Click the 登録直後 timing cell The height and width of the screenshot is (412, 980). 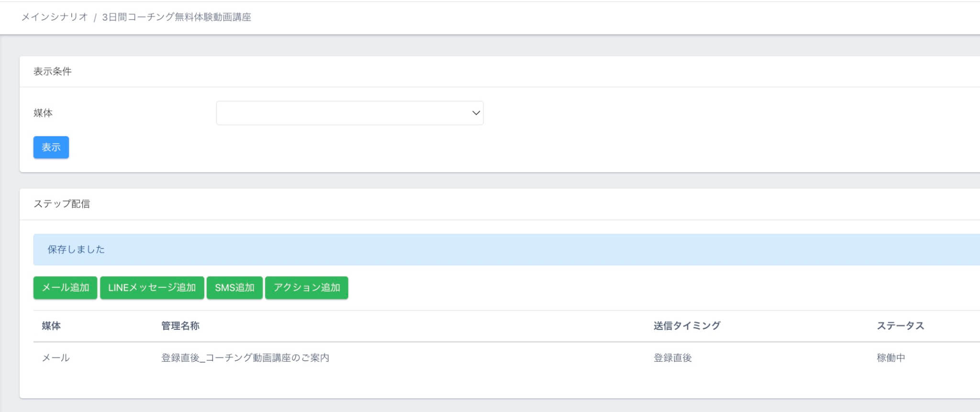673,358
